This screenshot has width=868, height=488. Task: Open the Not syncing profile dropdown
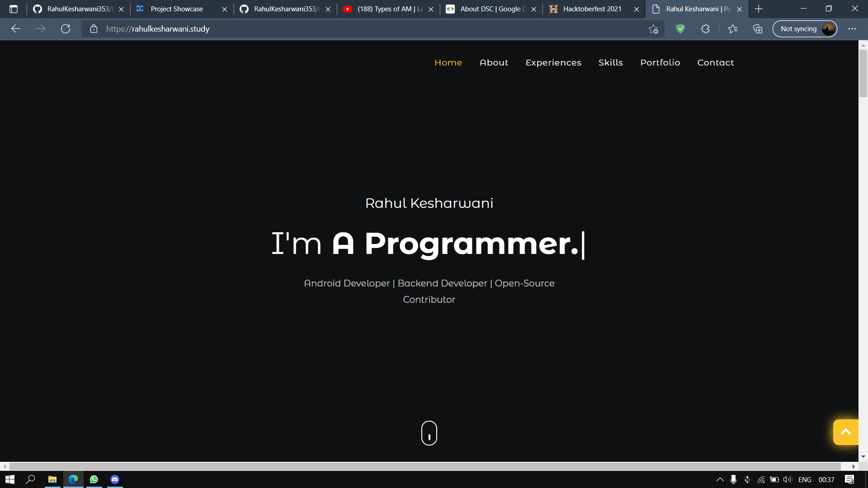pyautogui.click(x=805, y=28)
